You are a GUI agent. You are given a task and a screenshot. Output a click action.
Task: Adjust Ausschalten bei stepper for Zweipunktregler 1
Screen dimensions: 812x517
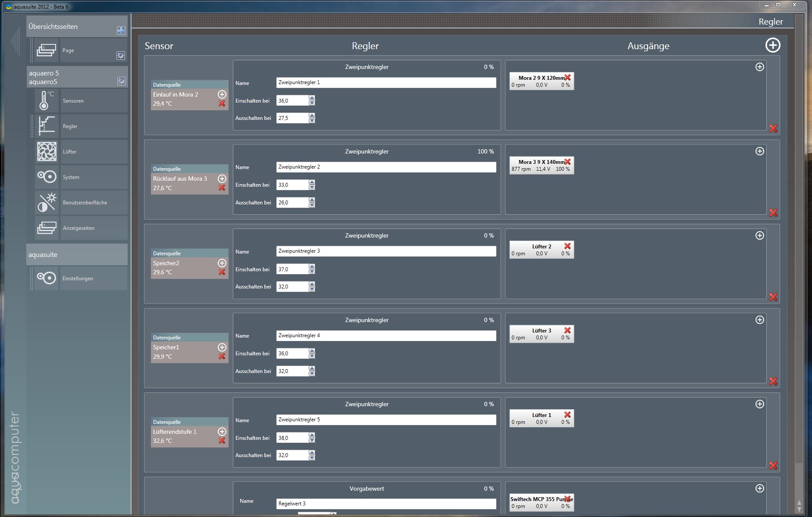[x=312, y=118]
